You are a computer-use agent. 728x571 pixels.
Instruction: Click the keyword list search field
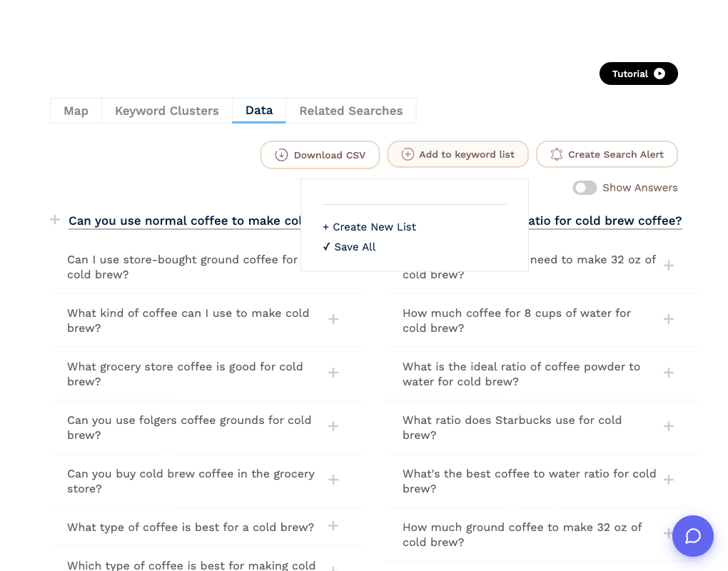click(414, 195)
